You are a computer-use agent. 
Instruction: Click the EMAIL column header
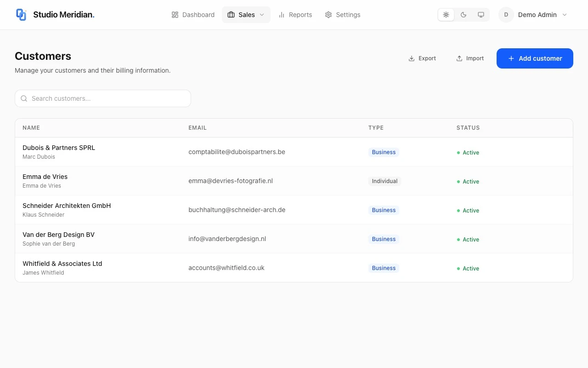coord(198,128)
